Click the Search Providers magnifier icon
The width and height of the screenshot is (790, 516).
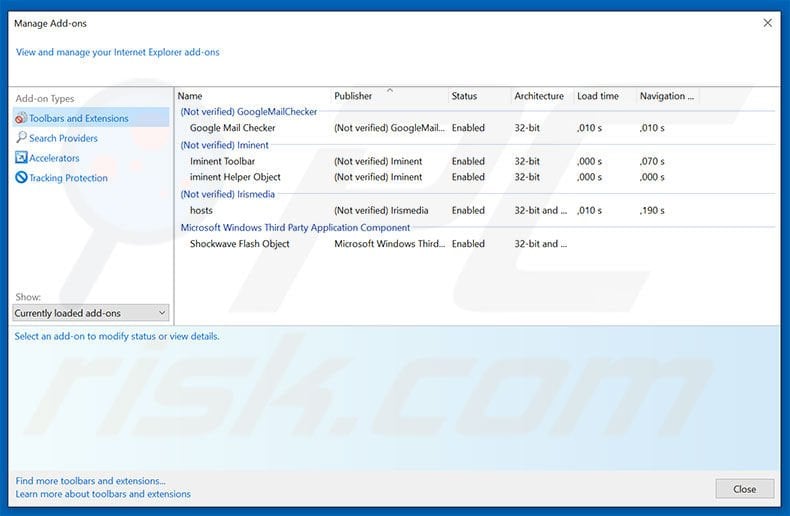pyautogui.click(x=21, y=138)
